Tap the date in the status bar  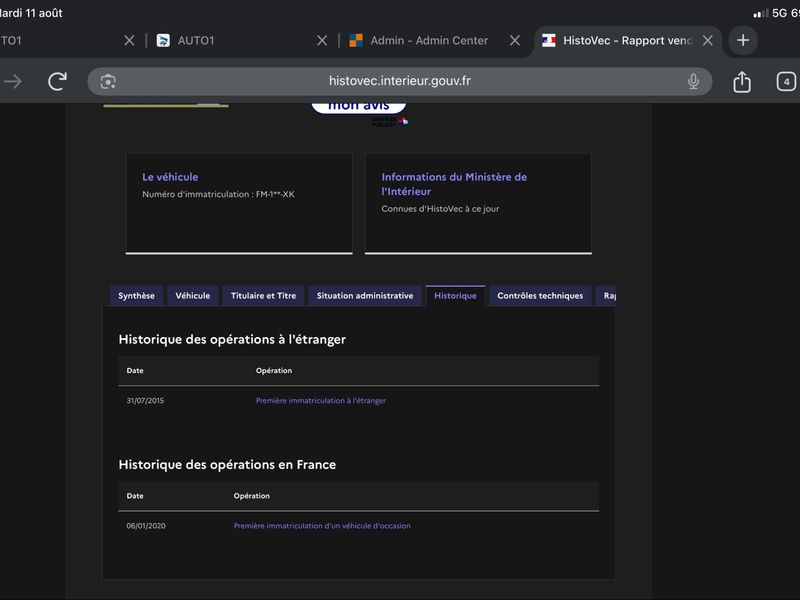tap(31, 13)
